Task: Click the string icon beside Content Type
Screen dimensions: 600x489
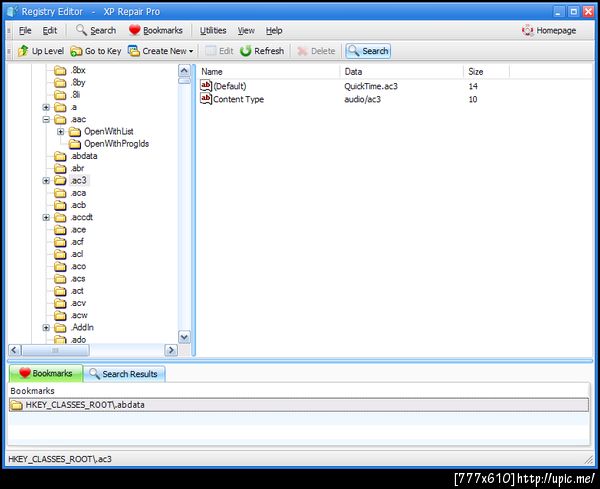Action: [206, 99]
